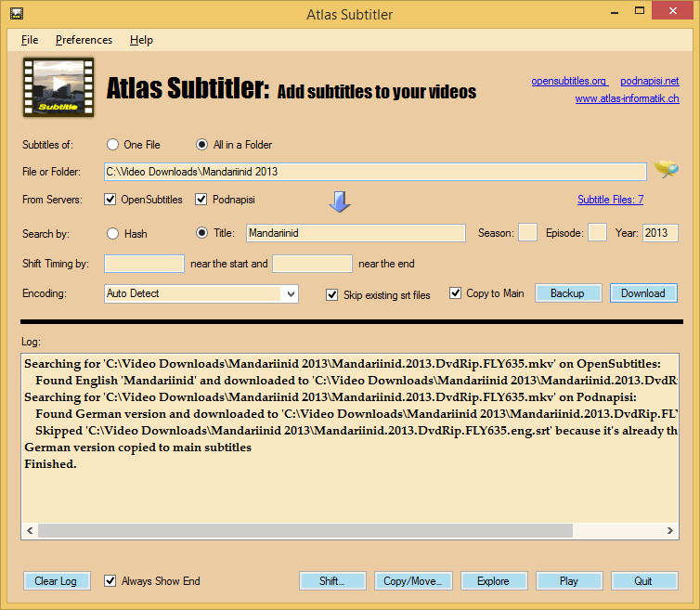This screenshot has width=700, height=610.
Task: Click the Atlas Subtitler film logo image
Action: 58,87
